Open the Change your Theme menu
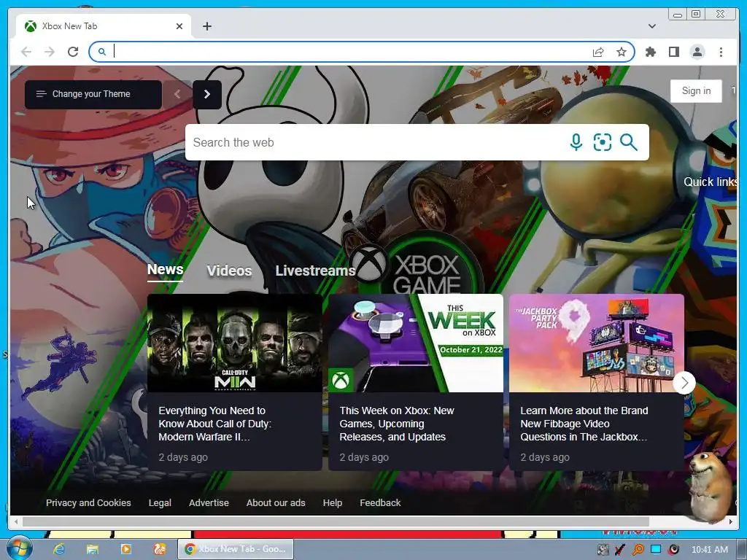The image size is (747, 560). coord(93,94)
